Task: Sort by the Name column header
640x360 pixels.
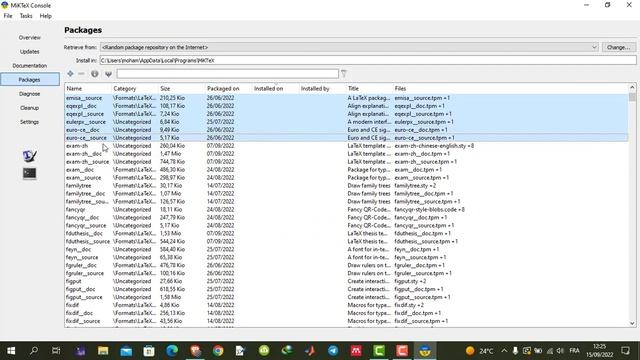Action: coord(88,89)
